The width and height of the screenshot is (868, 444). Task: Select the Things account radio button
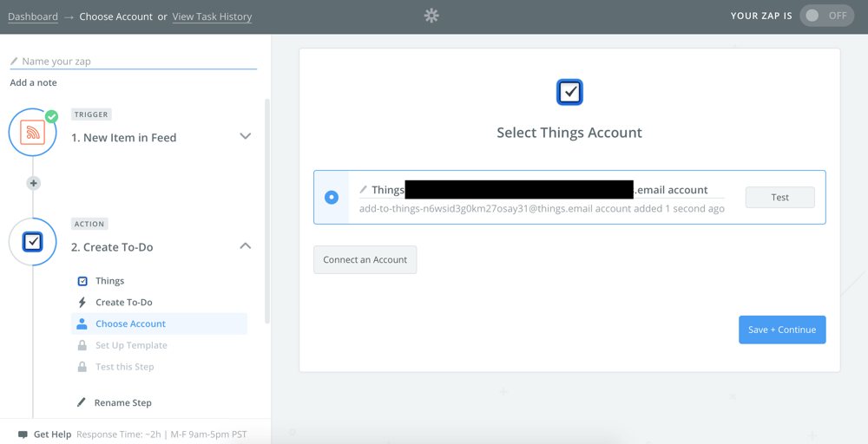point(332,197)
